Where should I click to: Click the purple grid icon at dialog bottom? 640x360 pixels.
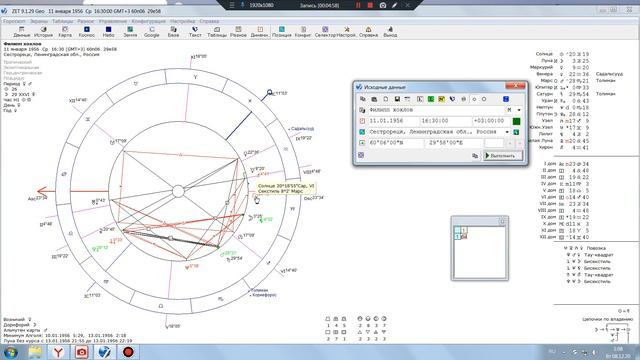(x=361, y=155)
